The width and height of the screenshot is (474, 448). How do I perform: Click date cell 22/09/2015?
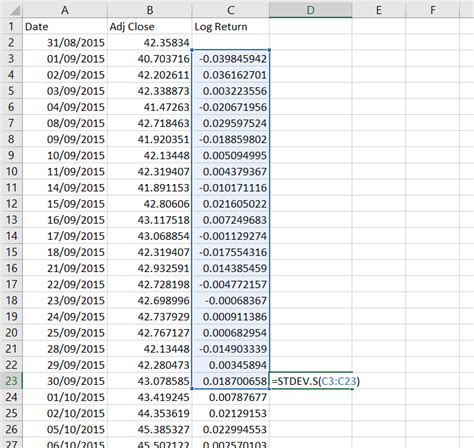point(65,284)
